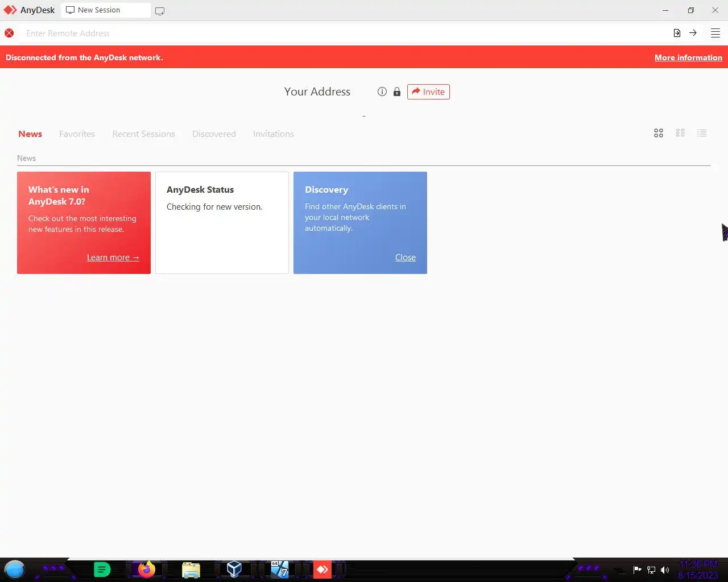This screenshot has width=728, height=582.
Task: Click the connect arrow icon
Action: 693,33
